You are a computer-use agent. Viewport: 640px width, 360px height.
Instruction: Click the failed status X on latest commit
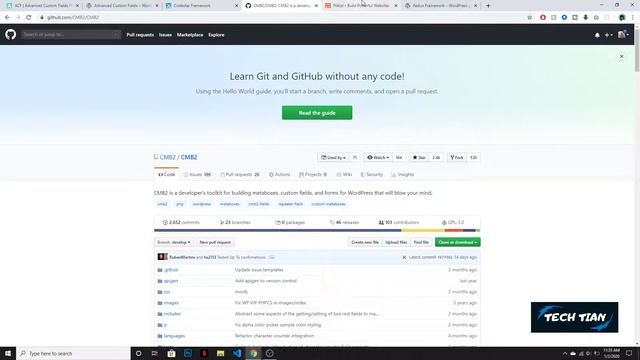(404, 258)
